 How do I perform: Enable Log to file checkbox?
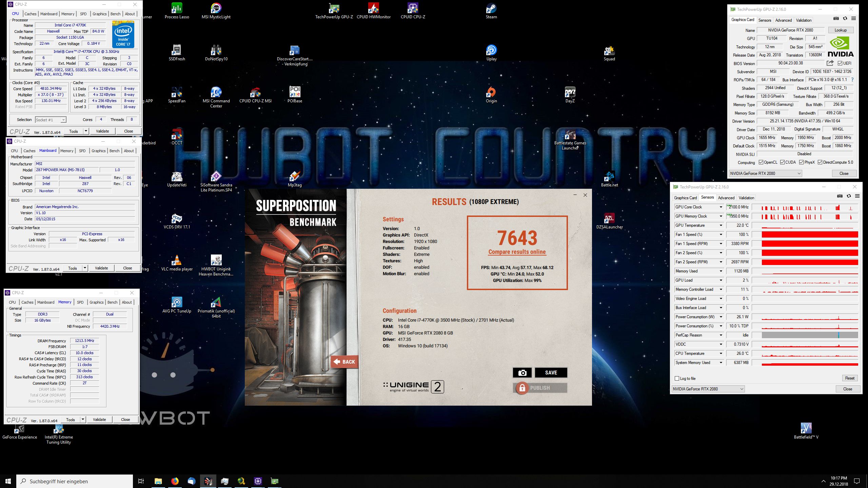point(677,378)
